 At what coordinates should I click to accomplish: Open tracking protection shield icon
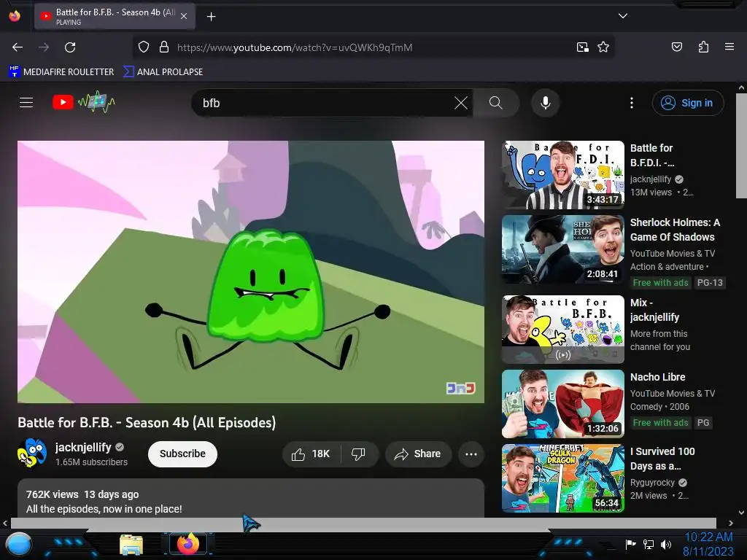pos(144,47)
